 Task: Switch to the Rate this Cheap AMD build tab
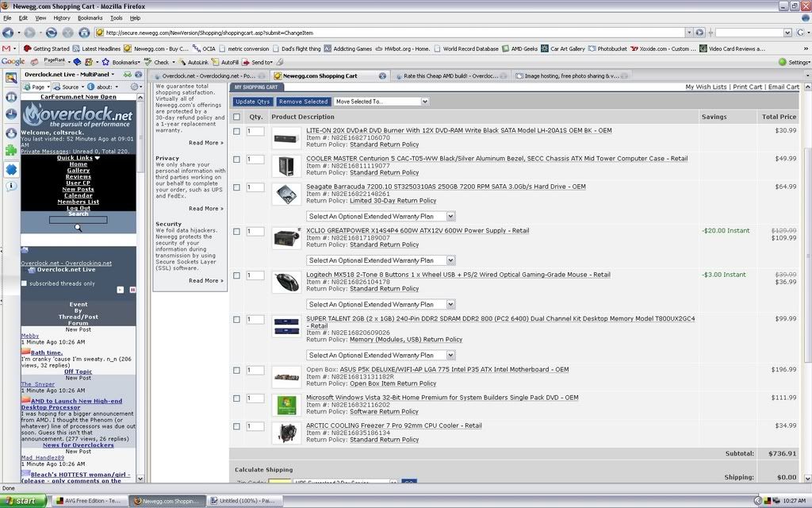click(x=450, y=75)
